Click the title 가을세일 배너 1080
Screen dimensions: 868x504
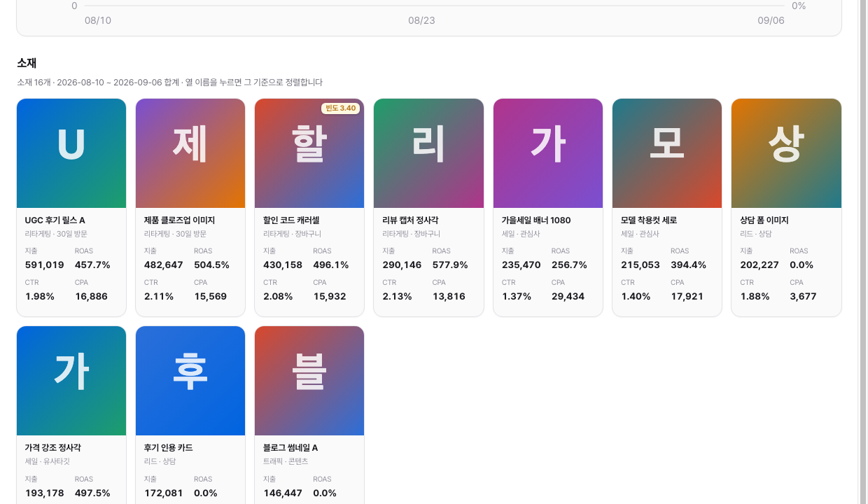[x=536, y=220]
